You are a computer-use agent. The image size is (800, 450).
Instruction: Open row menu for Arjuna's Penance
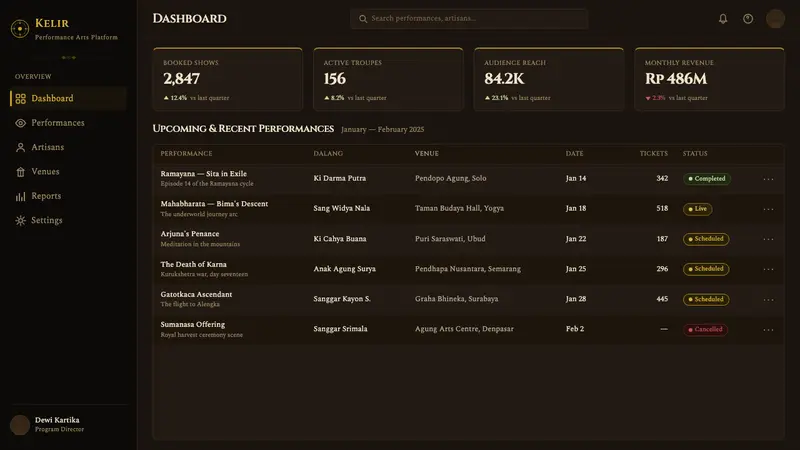768,239
